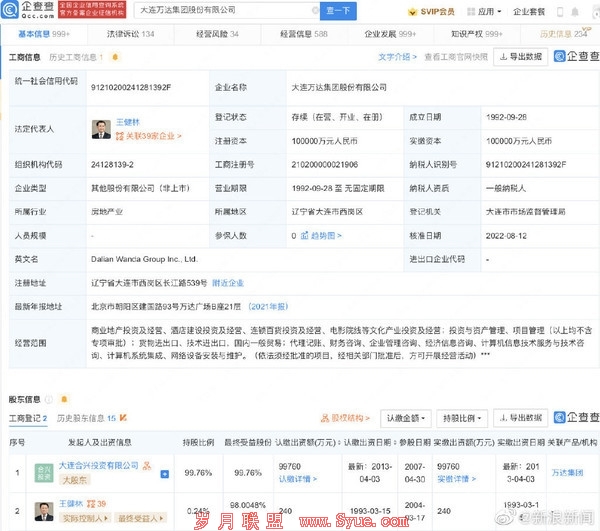Switch to 经营信息 588 tab
This screenshot has width=600, height=531.
click(304, 34)
